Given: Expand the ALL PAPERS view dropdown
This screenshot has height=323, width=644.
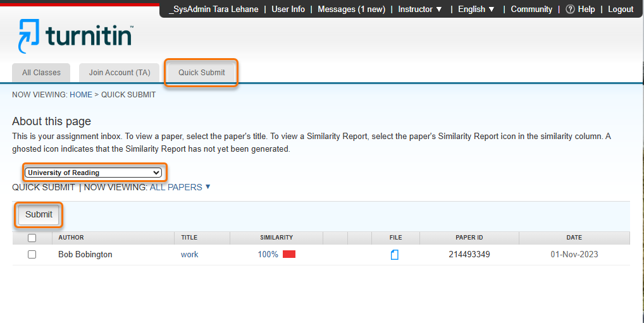Looking at the screenshot, I should 180,187.
